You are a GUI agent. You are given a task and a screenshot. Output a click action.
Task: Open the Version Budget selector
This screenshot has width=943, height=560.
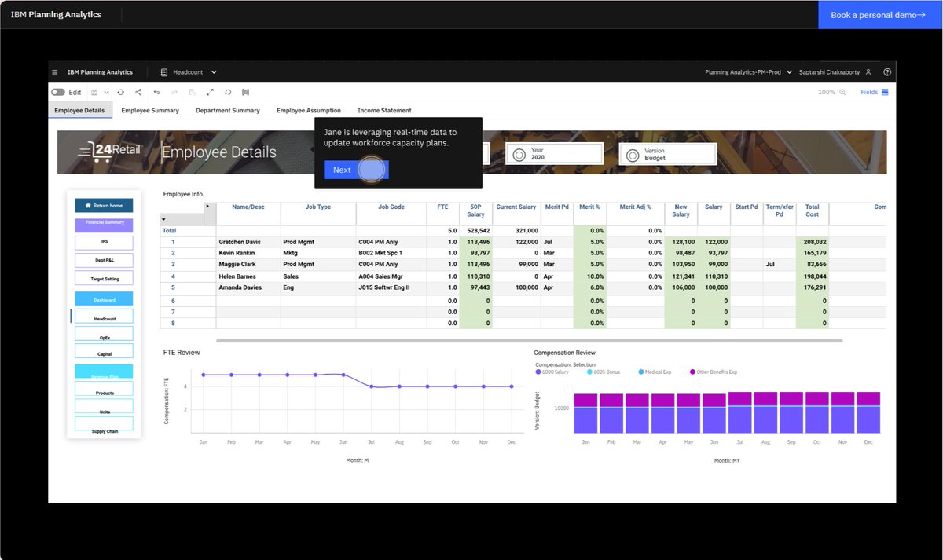pyautogui.click(x=668, y=154)
